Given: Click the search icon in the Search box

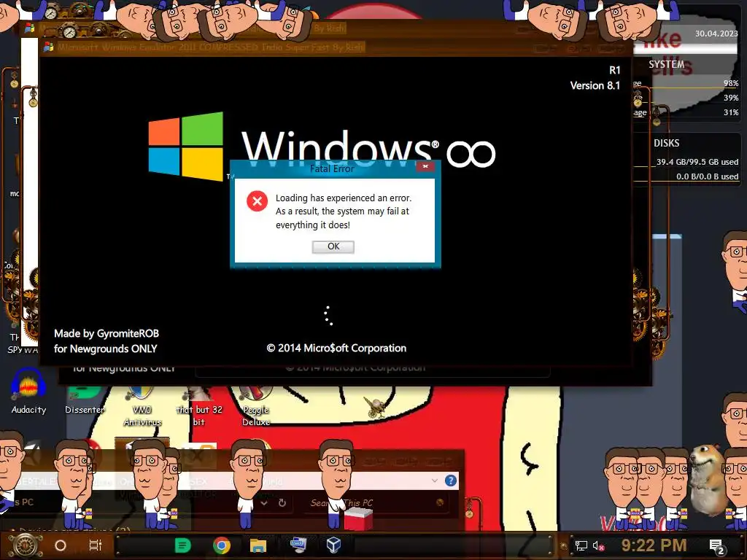Looking at the screenshot, I should pyautogui.click(x=440, y=502).
